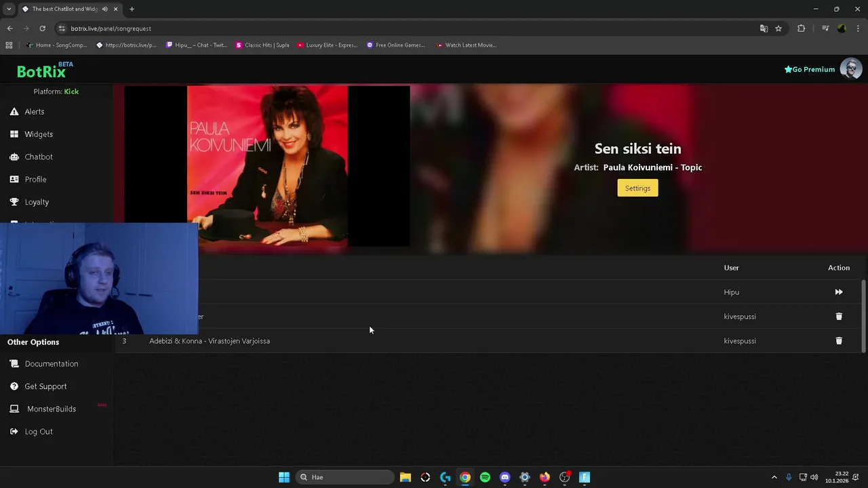Viewport: 868px width, 488px height.
Task: Click the Go Premium button
Action: coord(810,69)
